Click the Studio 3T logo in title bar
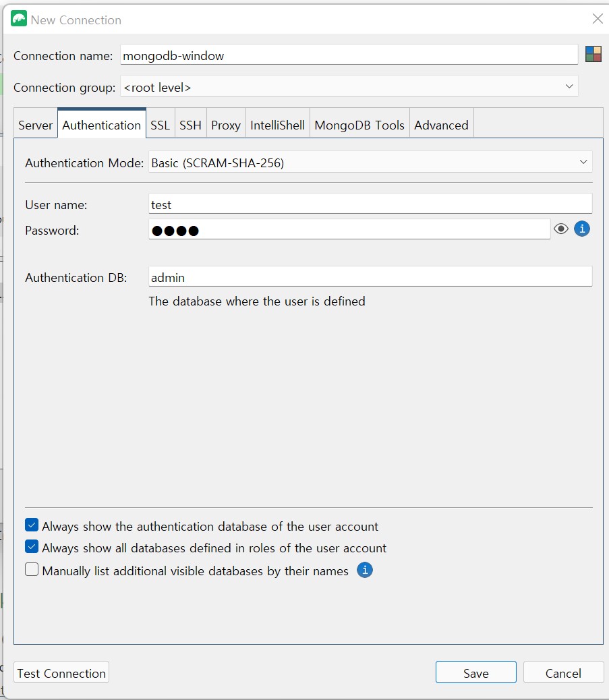Viewport: 609px width, 700px height. (19, 19)
